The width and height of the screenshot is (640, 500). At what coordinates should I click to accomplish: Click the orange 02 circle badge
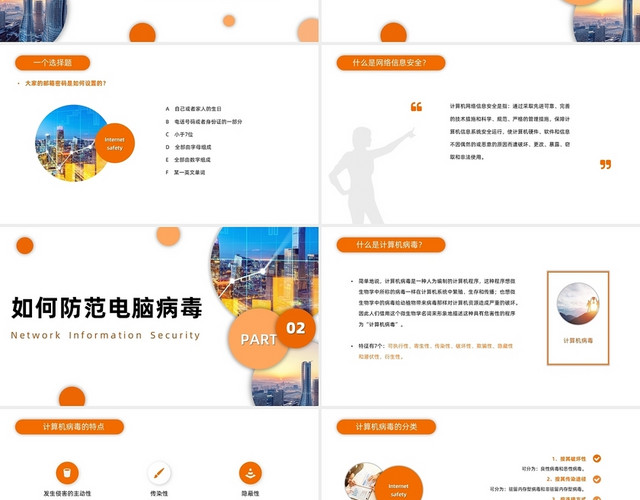(296, 328)
